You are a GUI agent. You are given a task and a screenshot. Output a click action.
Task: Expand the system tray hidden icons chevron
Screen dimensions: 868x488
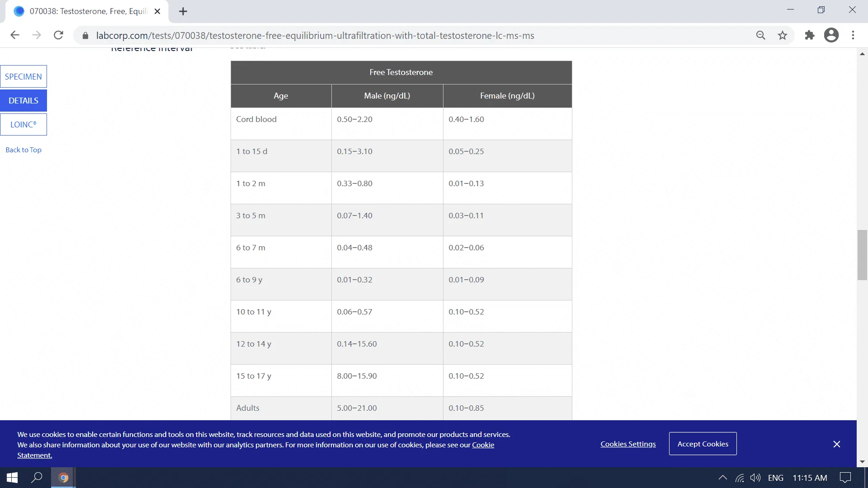[722, 478]
